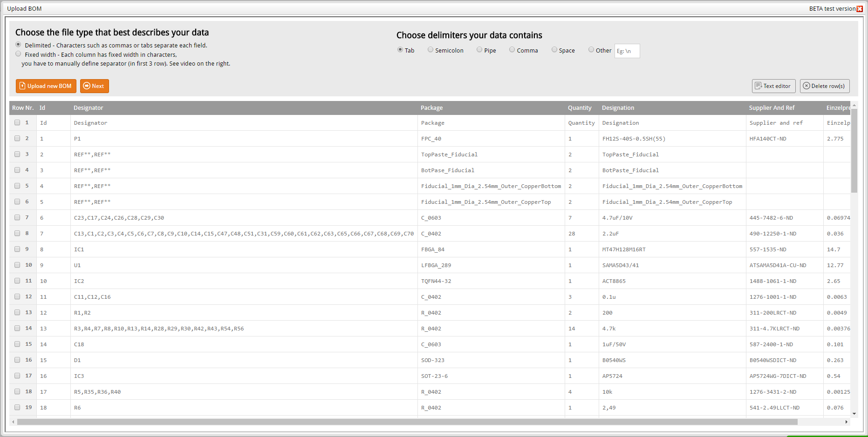Click the cell '490-12250-1-ND'
This screenshot has width=868, height=437.
coord(785,234)
